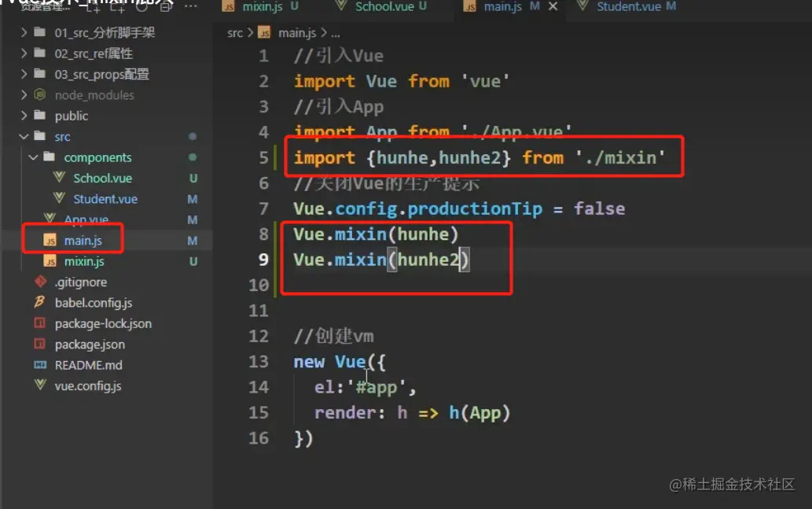Viewport: 812px width, 509px height.
Task: Click the Vue icon beside Student.vue in explorer
Action: pyautogui.click(x=59, y=198)
